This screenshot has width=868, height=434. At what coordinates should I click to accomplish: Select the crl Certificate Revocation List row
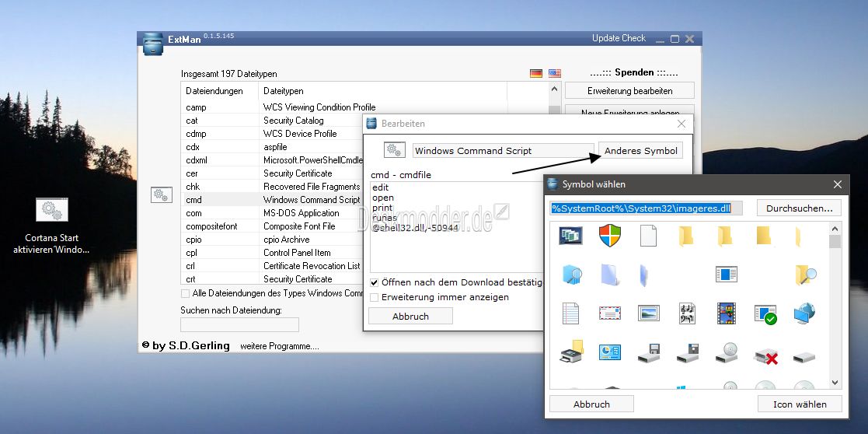coord(272,266)
